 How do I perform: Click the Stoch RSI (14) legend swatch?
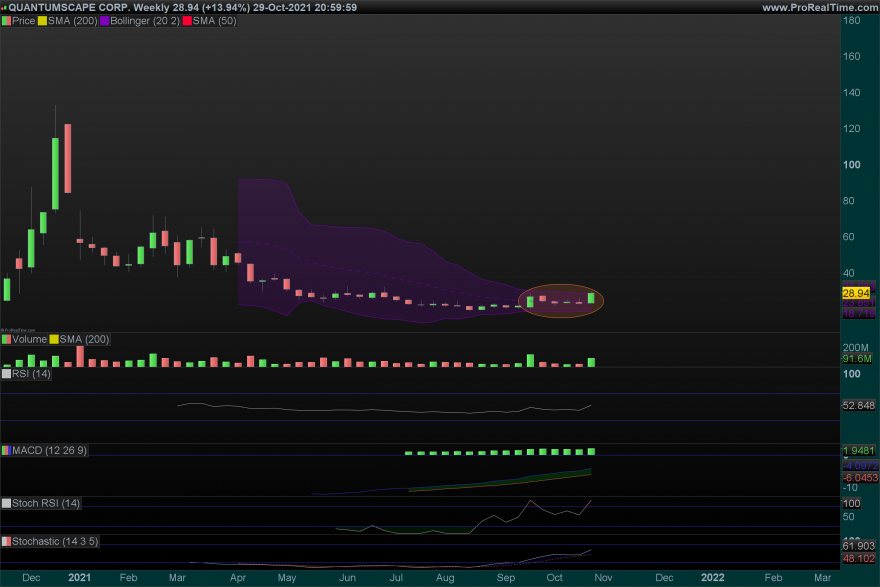pyautogui.click(x=6, y=503)
